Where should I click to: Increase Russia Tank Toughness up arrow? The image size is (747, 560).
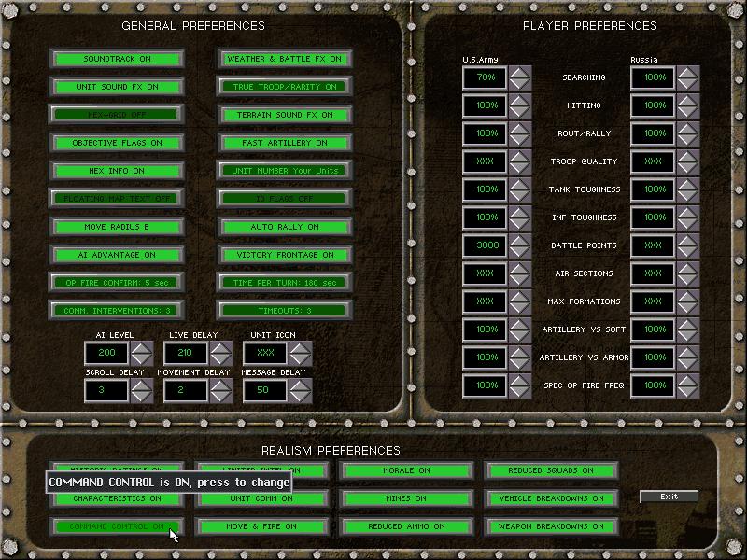click(x=688, y=185)
